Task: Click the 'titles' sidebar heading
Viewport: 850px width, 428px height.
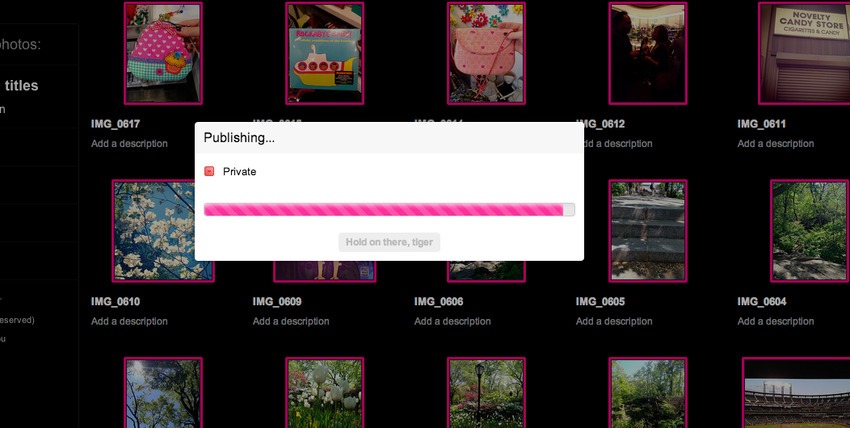Action: click(x=21, y=86)
